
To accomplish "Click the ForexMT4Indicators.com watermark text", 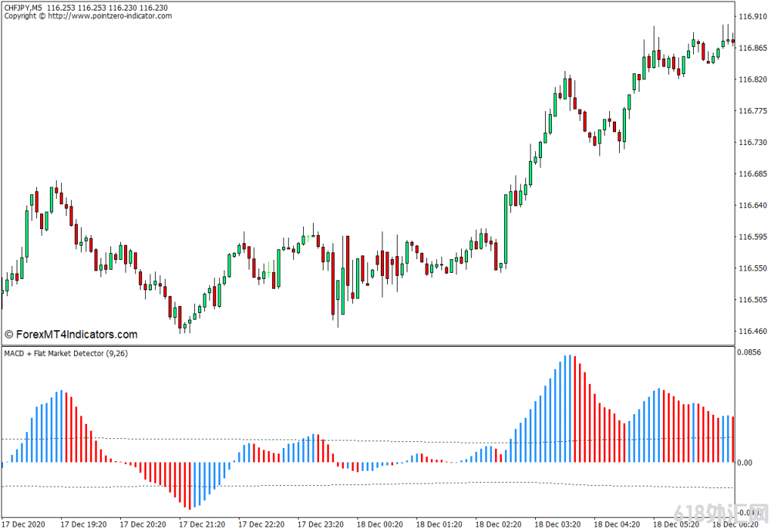I will pyautogui.click(x=71, y=334).
